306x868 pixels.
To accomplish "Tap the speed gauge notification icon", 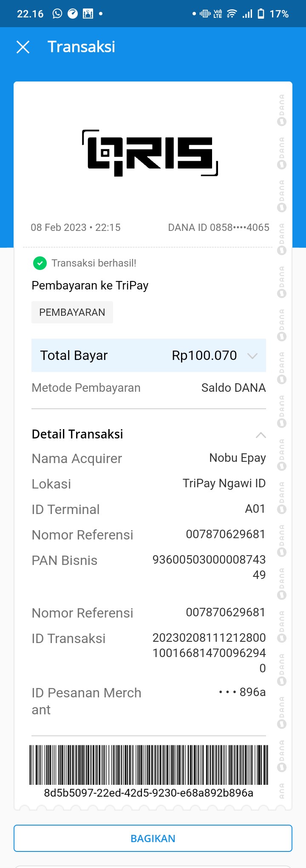I will tap(73, 14).
